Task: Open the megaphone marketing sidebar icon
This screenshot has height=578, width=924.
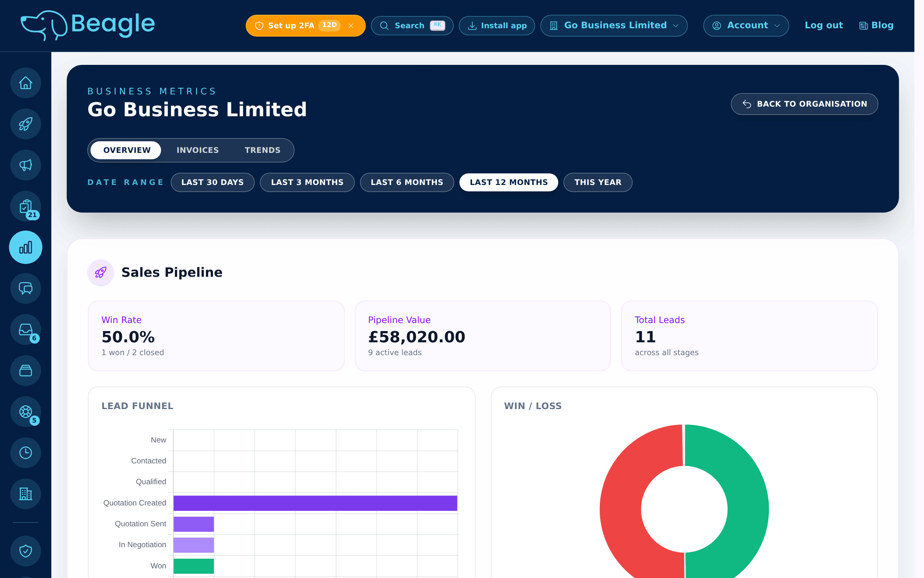Action: [x=26, y=165]
